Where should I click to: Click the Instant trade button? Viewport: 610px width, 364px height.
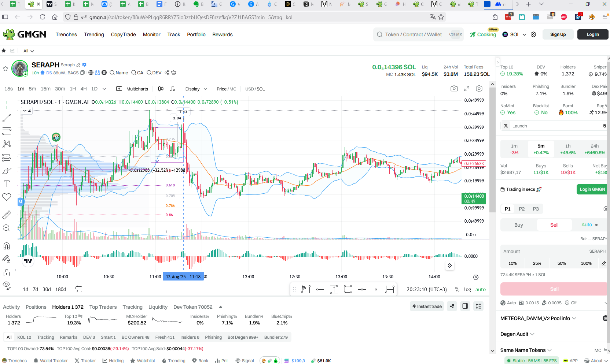(x=427, y=306)
